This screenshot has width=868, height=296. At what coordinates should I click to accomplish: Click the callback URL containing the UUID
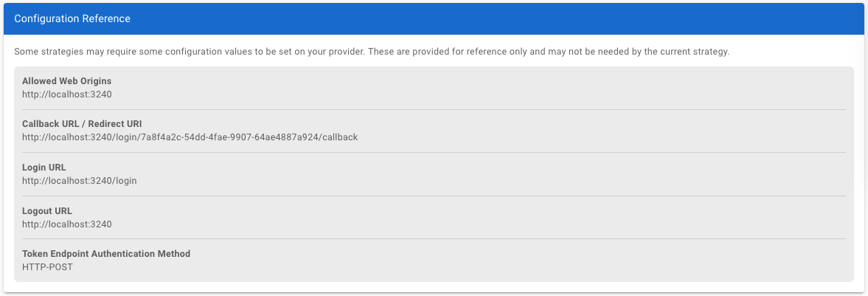click(x=190, y=137)
